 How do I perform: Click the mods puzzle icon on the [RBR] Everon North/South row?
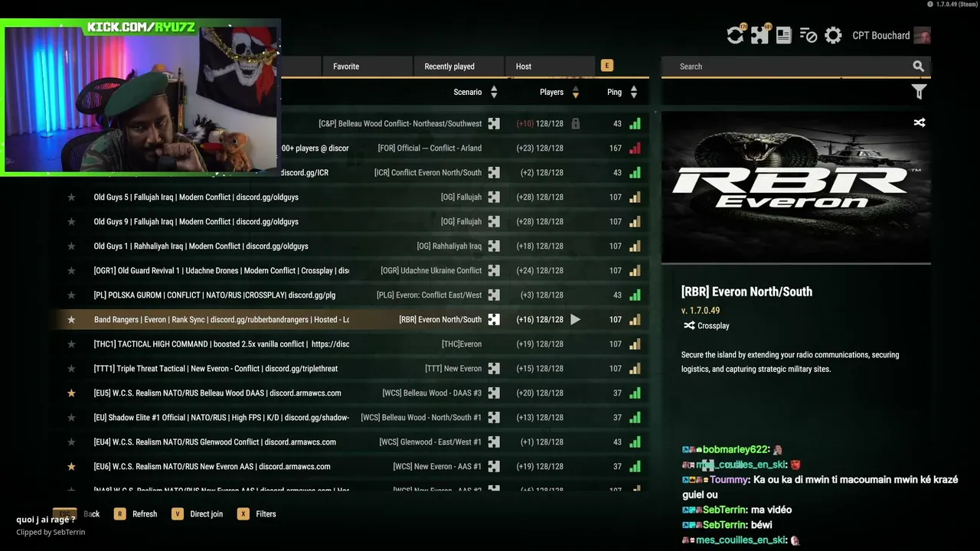click(494, 319)
